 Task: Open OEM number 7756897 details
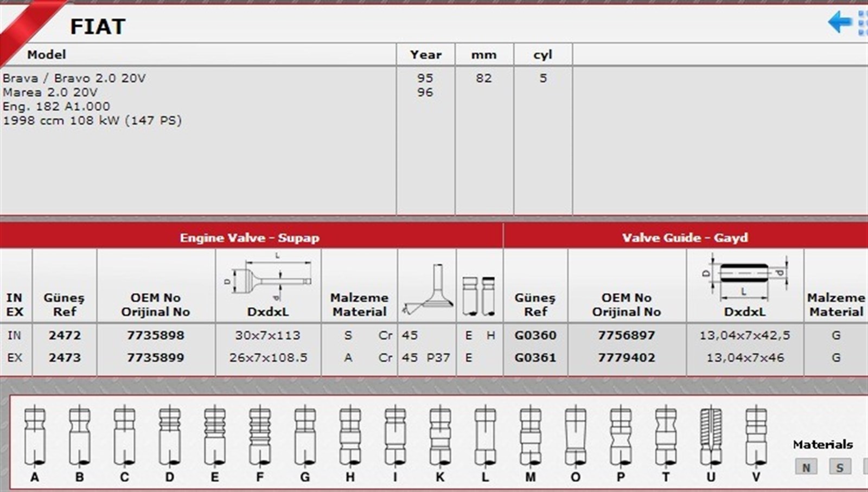point(627,335)
